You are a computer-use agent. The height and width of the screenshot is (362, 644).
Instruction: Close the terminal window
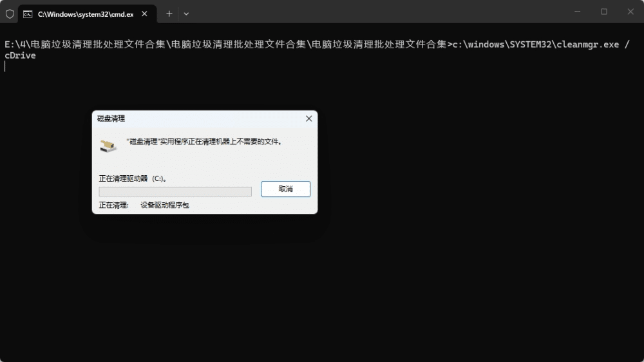630,12
